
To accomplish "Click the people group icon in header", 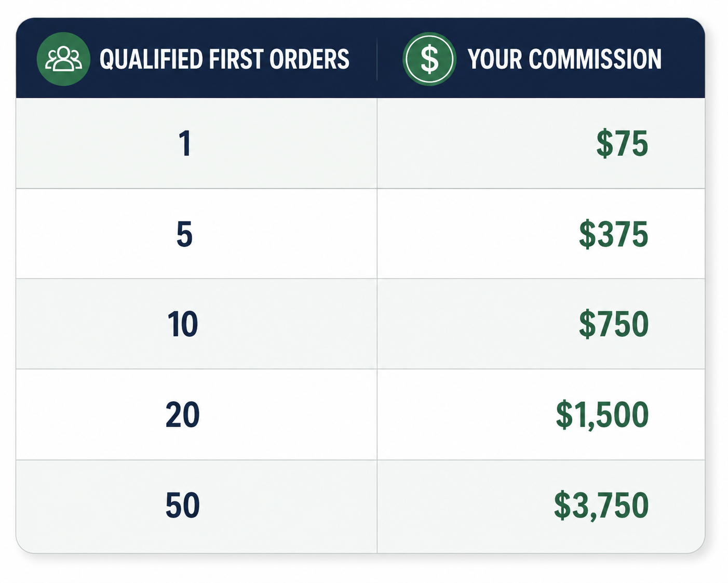I will click(63, 59).
